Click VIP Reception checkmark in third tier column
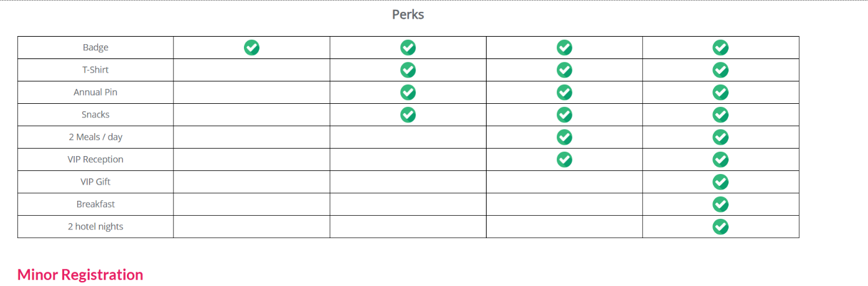Screen dimensions: 868x286 (x=564, y=159)
